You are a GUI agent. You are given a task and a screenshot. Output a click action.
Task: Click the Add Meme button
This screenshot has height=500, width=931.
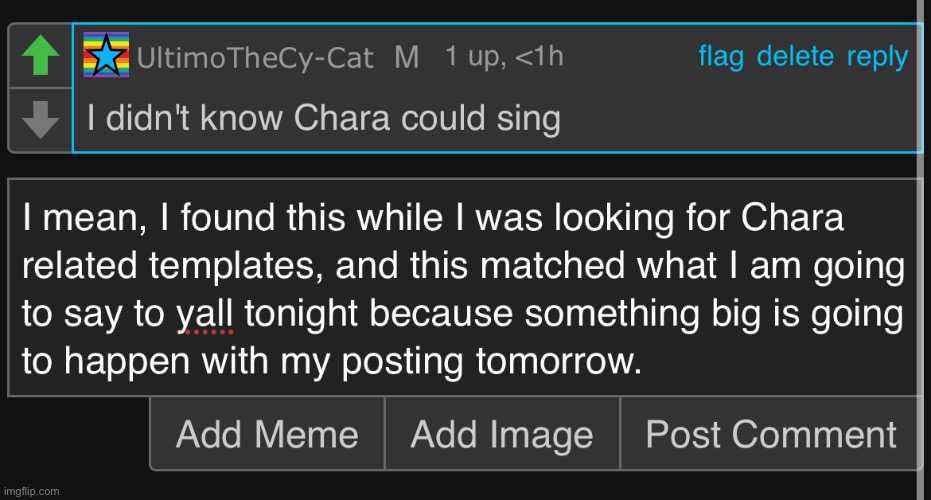coord(267,434)
